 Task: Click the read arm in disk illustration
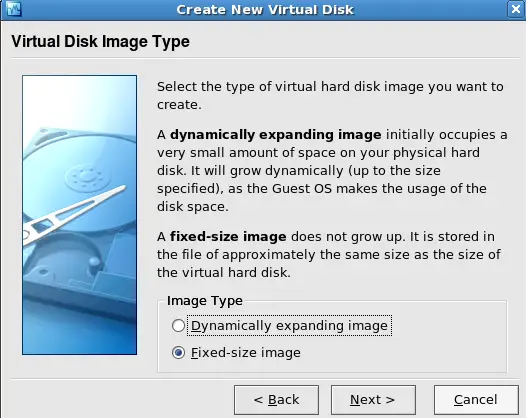[74, 213]
